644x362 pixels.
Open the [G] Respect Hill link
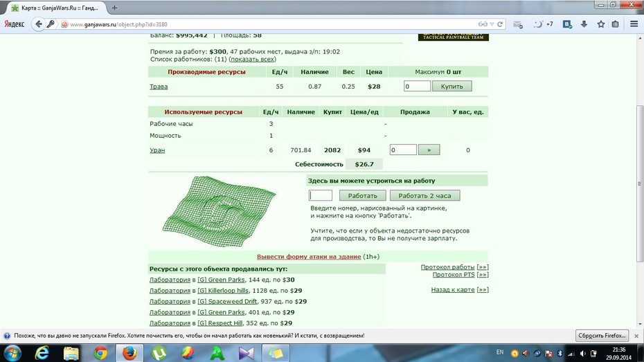point(220,323)
